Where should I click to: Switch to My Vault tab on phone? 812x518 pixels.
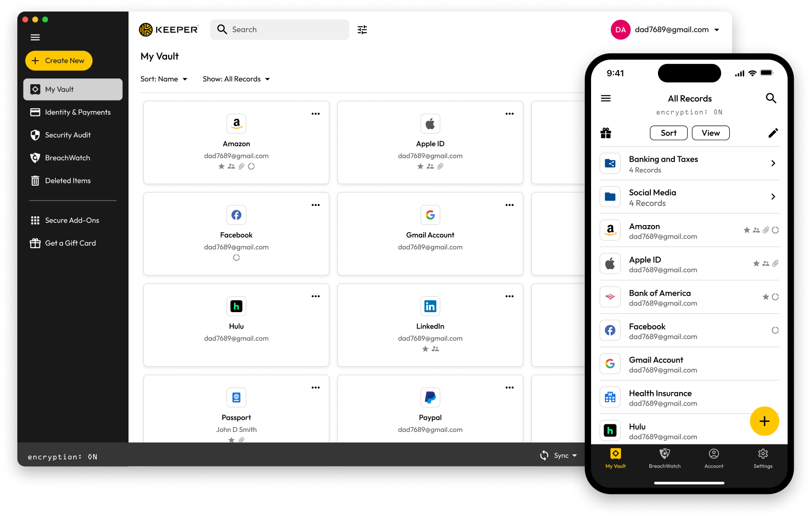[616, 458]
